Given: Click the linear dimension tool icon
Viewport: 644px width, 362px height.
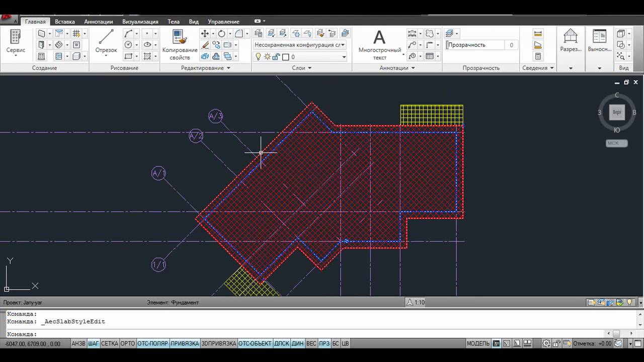Looking at the screenshot, I should (x=412, y=34).
